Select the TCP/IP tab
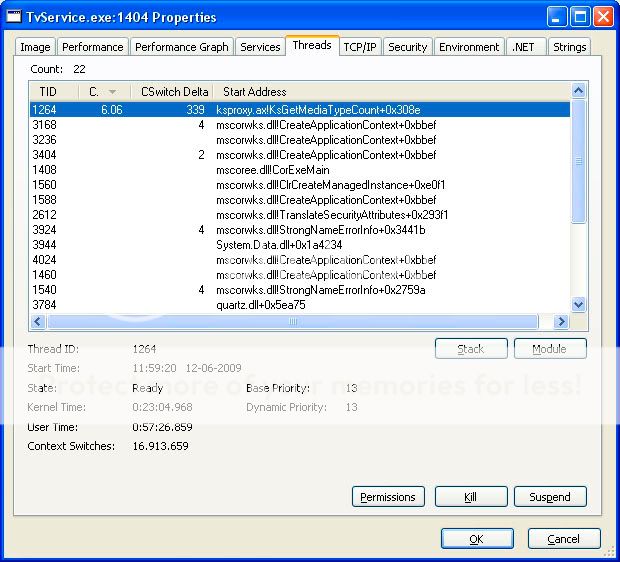 tap(360, 47)
